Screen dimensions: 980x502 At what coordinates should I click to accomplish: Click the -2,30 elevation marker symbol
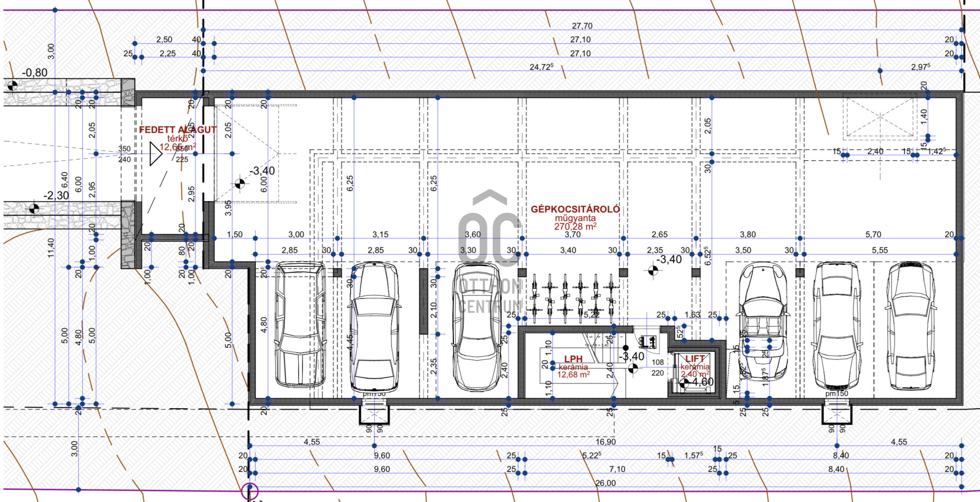34,208
